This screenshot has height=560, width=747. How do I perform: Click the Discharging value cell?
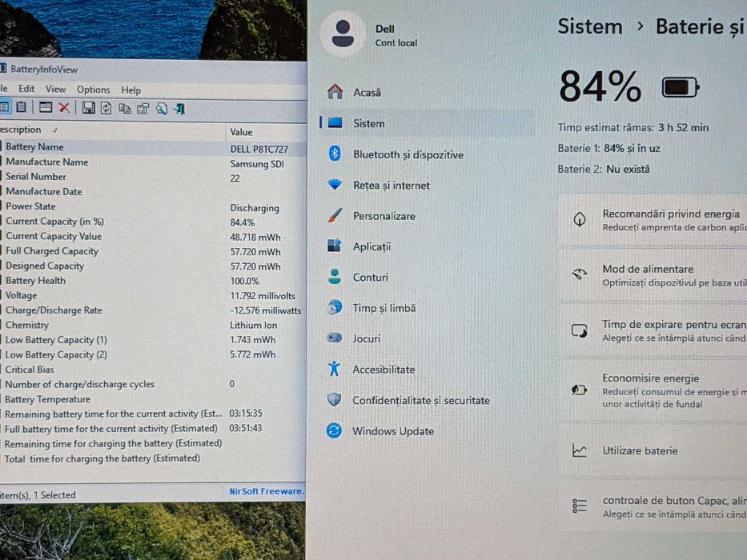pyautogui.click(x=255, y=208)
